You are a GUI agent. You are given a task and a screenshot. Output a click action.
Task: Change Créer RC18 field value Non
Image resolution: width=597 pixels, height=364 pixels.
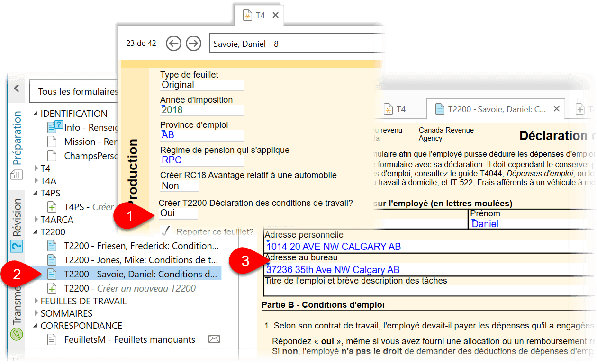[x=180, y=186]
